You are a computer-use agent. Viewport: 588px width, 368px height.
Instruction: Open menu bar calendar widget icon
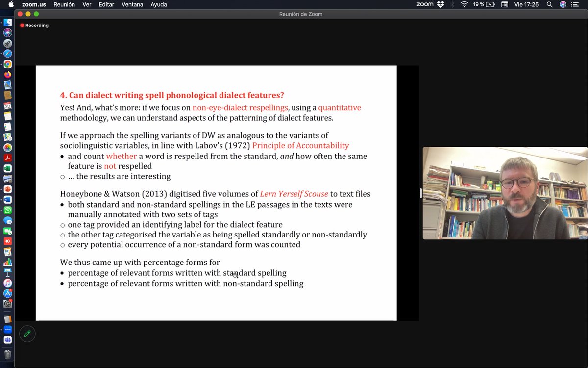tap(505, 4)
